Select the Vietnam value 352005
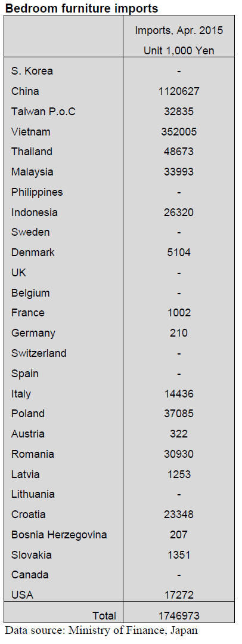The image size is (242, 644). (179, 131)
